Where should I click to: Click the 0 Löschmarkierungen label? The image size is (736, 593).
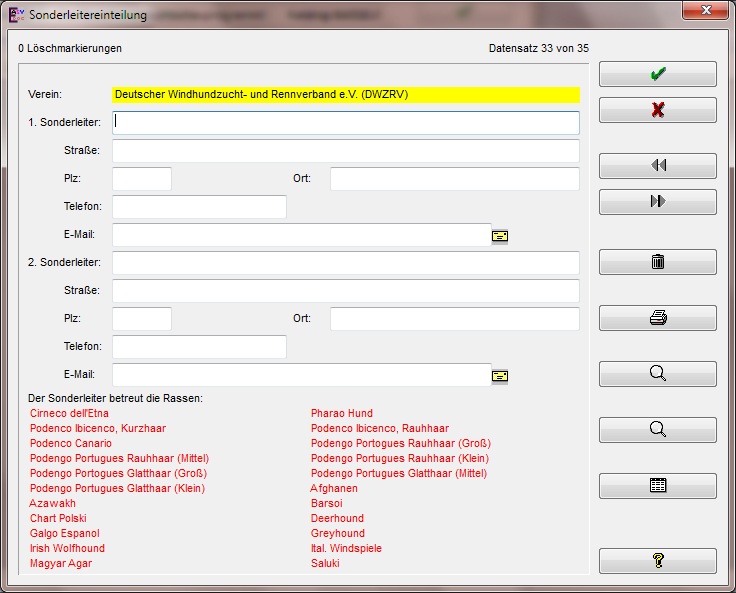70,48
